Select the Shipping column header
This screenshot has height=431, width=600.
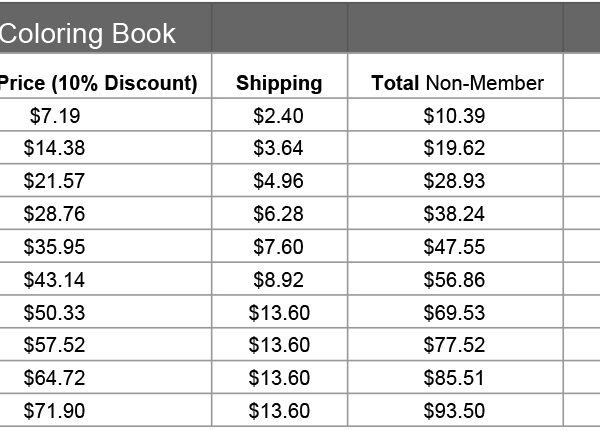click(x=279, y=83)
